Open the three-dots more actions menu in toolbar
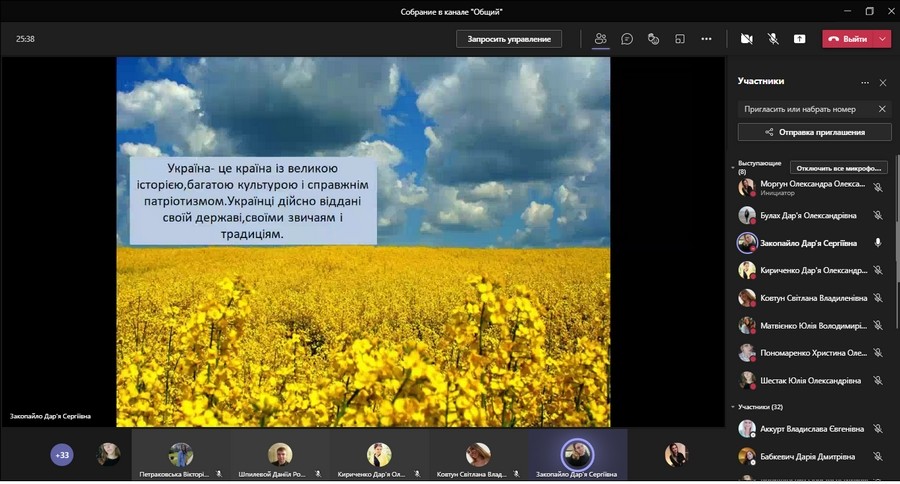The image size is (900, 484). click(706, 39)
